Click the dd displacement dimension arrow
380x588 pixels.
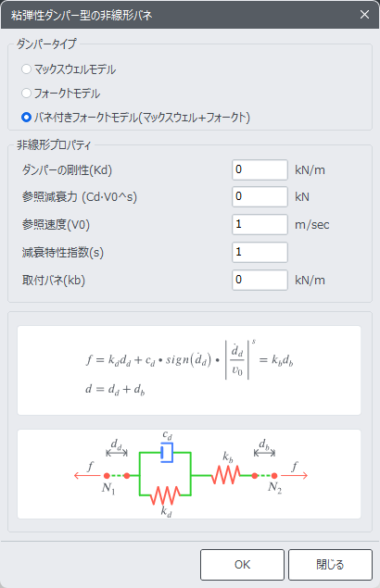click(117, 453)
